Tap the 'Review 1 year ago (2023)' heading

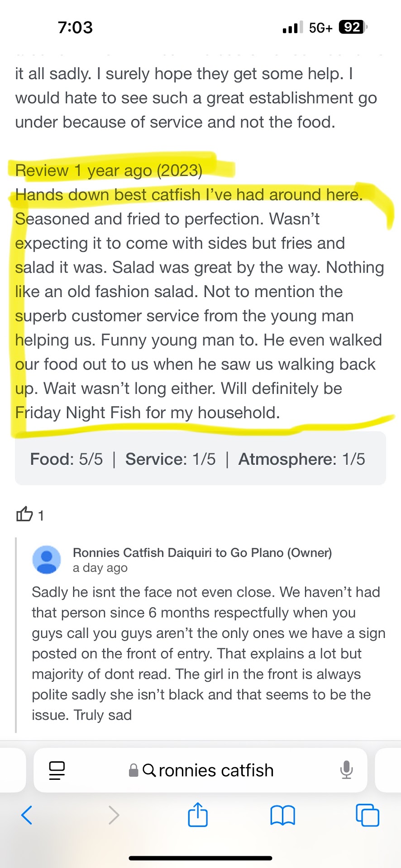point(109,170)
